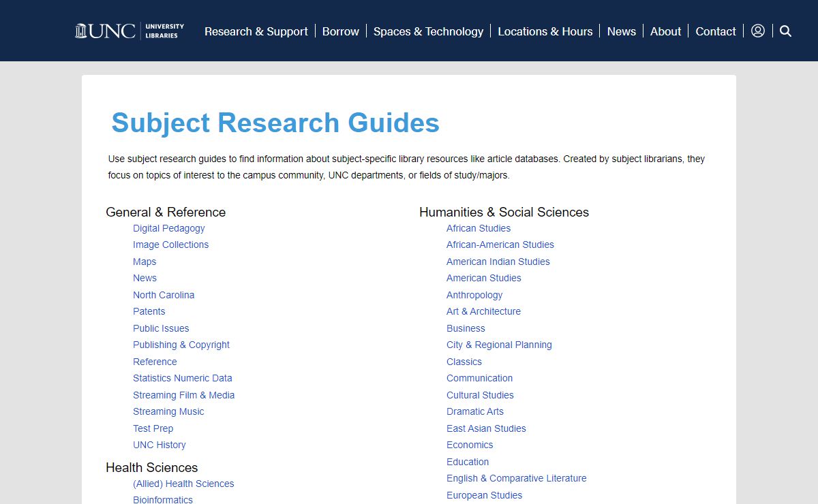Open the Image Collections guide
The height and width of the screenshot is (504, 818).
point(171,245)
